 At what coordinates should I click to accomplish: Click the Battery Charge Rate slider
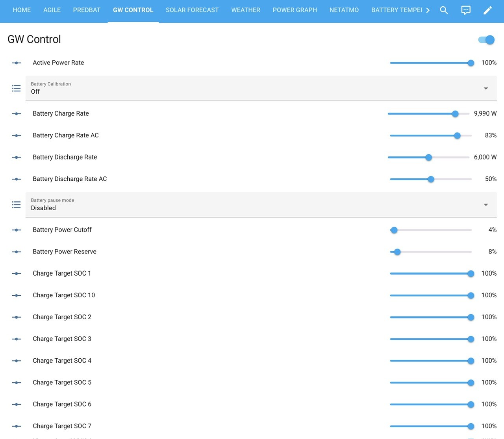[428, 114]
